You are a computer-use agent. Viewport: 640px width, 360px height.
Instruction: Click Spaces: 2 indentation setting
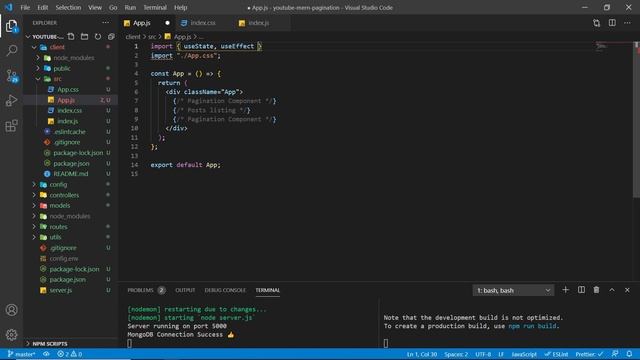coord(456,354)
